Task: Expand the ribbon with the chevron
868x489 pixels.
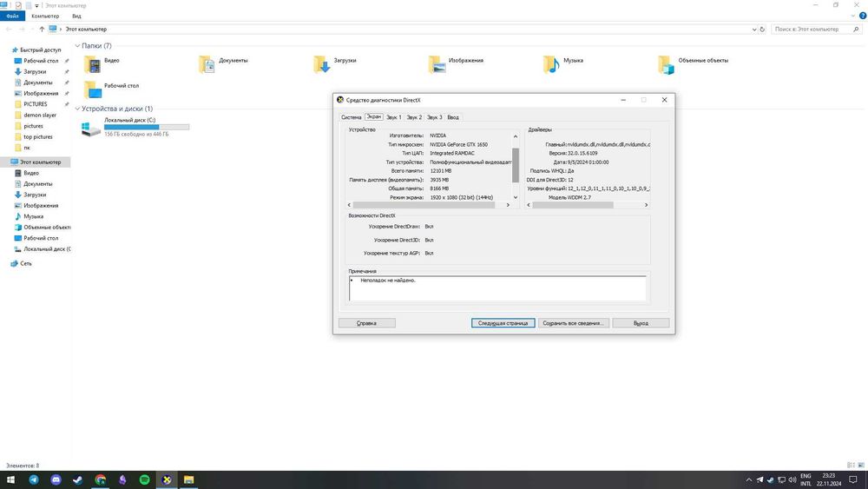Action: 853,16
